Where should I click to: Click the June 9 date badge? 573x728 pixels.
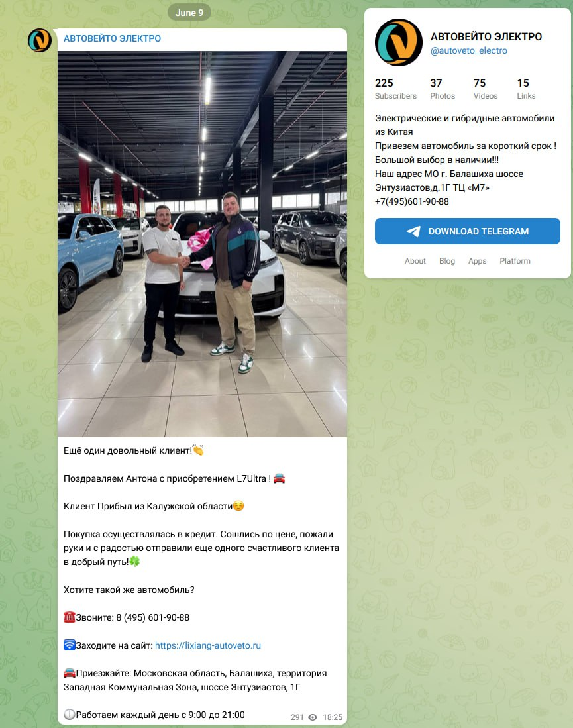pyautogui.click(x=189, y=13)
